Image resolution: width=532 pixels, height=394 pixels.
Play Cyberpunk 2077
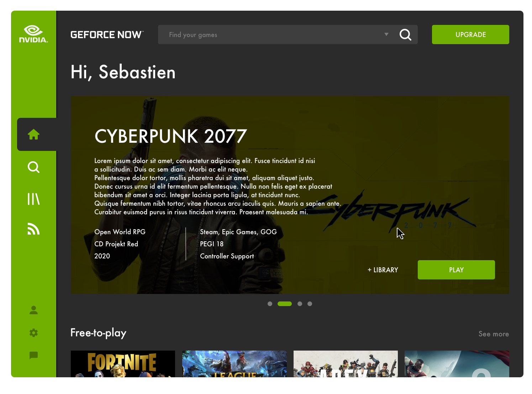tap(456, 270)
